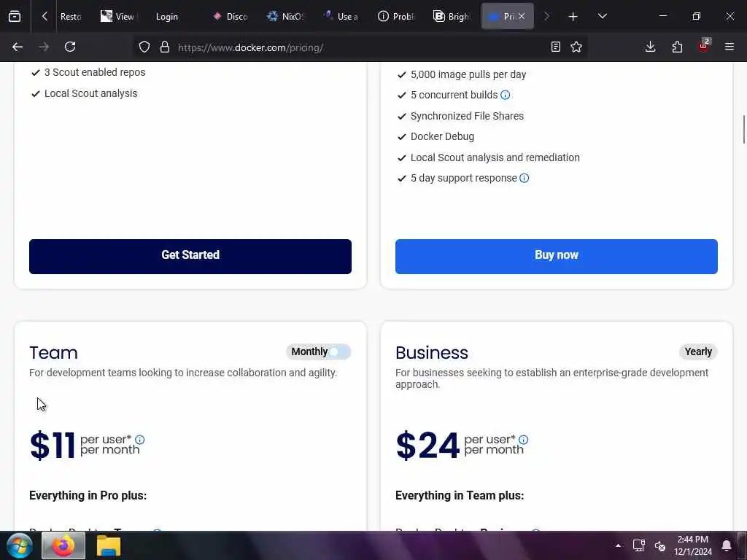747x560 pixels.
Task: Click 'Local Scout analysis and remediation' text
Action: (x=495, y=157)
